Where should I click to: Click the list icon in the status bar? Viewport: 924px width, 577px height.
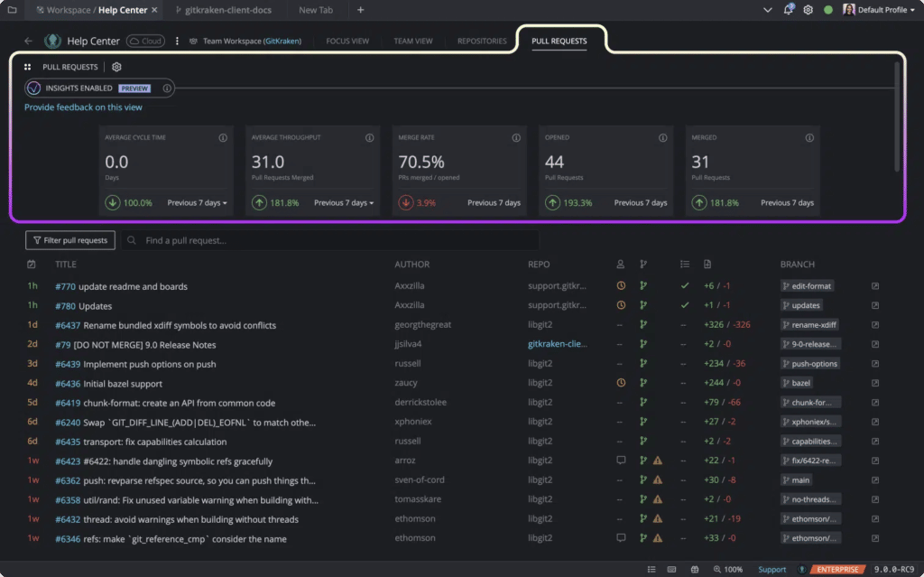tap(651, 570)
